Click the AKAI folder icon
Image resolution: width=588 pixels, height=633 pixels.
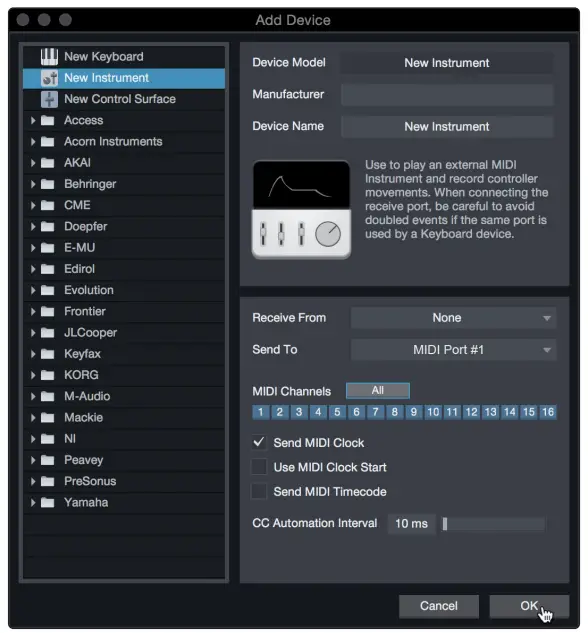coord(48,163)
